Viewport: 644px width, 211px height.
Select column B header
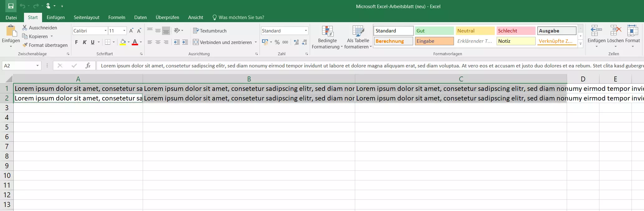pos(249,79)
